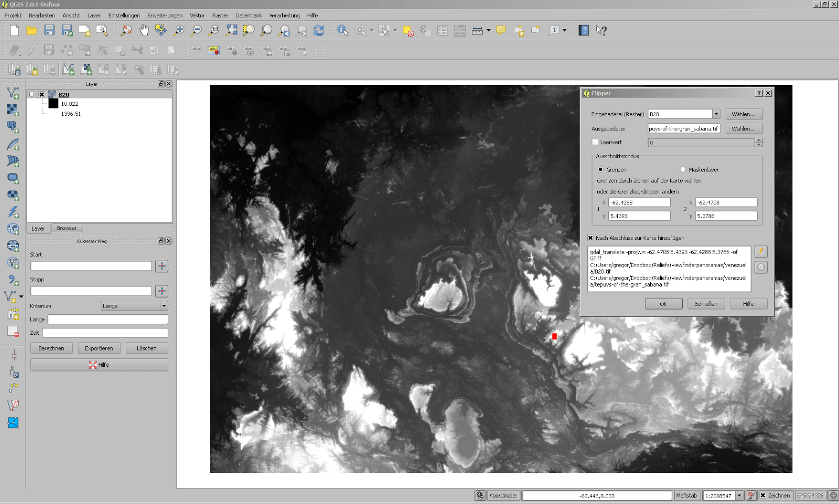Click the pencil edit command icon in Clipper
Viewport: 839px width, 504px height.
click(x=761, y=252)
